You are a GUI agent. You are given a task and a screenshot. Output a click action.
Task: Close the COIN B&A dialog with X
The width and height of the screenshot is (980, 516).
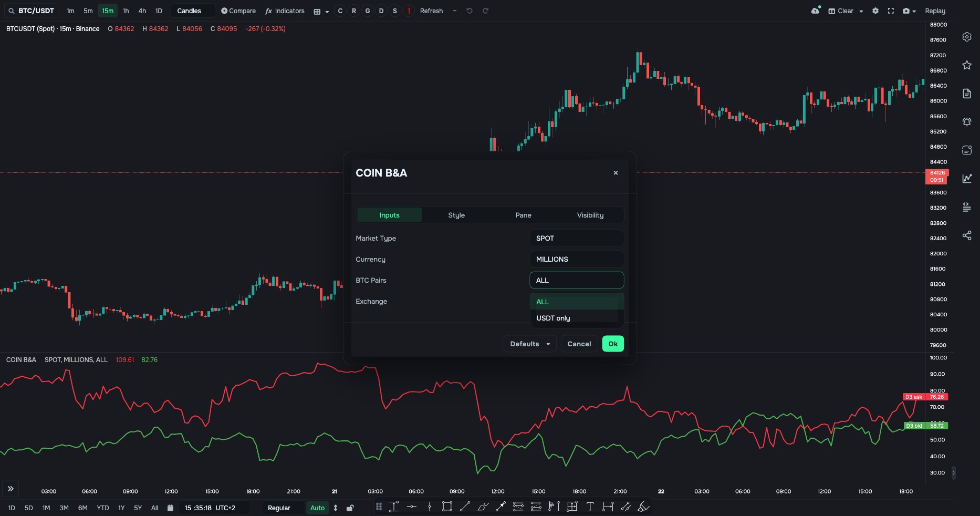point(616,173)
